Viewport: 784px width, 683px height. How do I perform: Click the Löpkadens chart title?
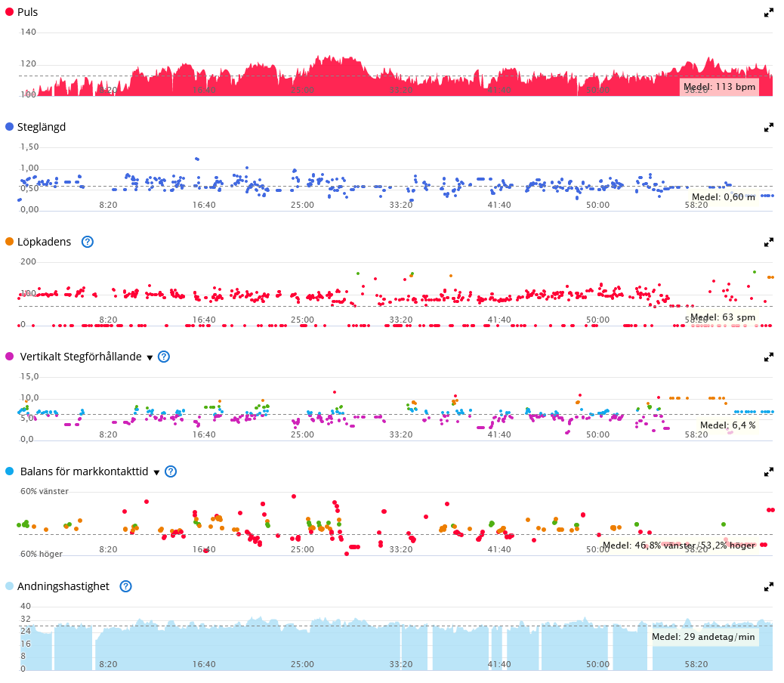pos(44,242)
